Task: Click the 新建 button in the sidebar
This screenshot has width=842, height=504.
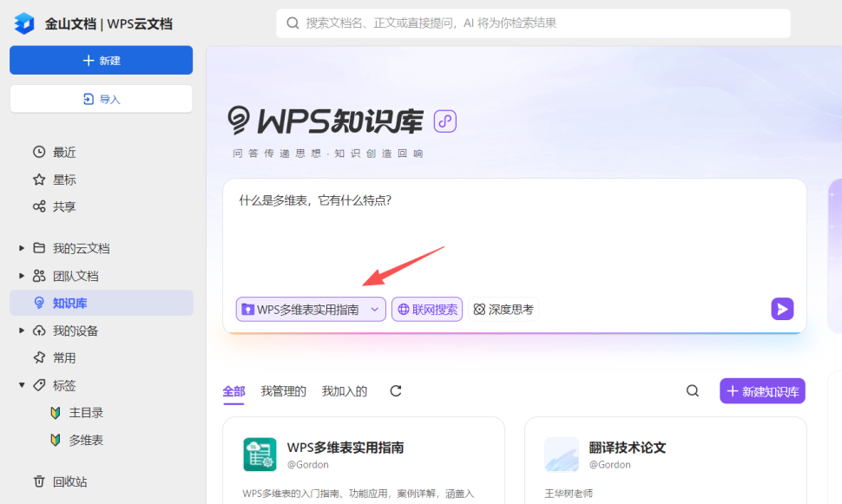Action: 101,60
